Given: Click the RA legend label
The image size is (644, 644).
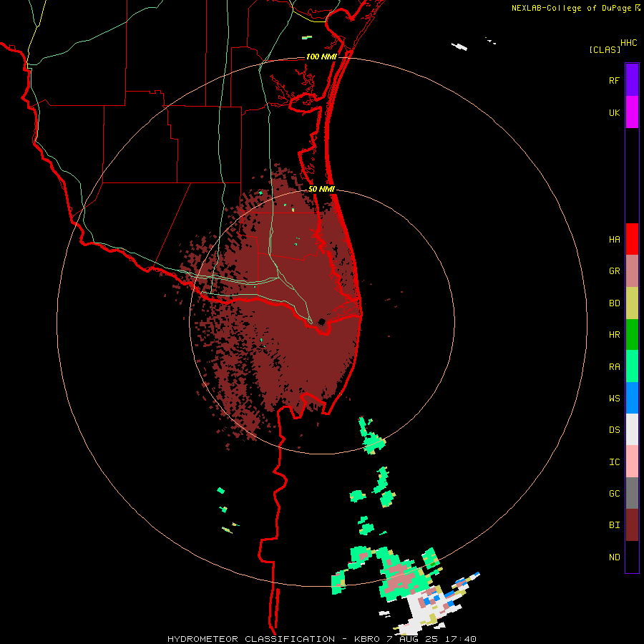Looking at the screenshot, I should (614, 367).
